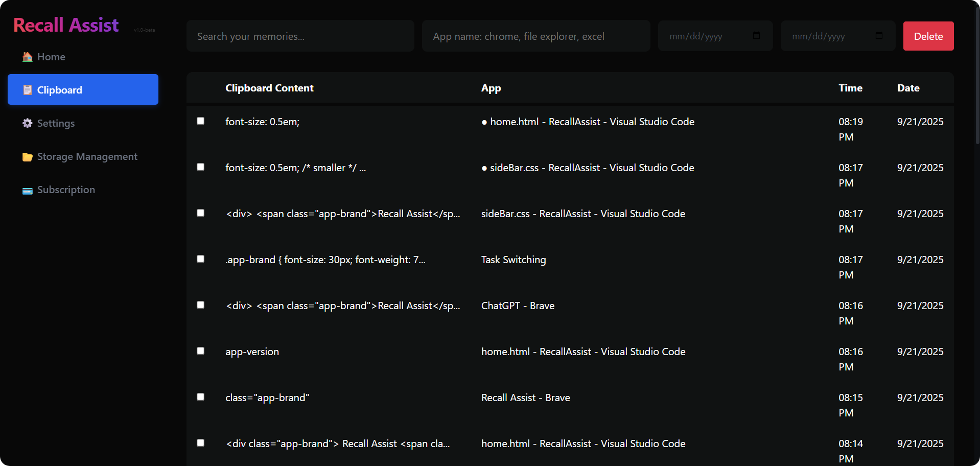980x466 pixels.
Task: Open the Subscription page
Action: [x=65, y=190]
